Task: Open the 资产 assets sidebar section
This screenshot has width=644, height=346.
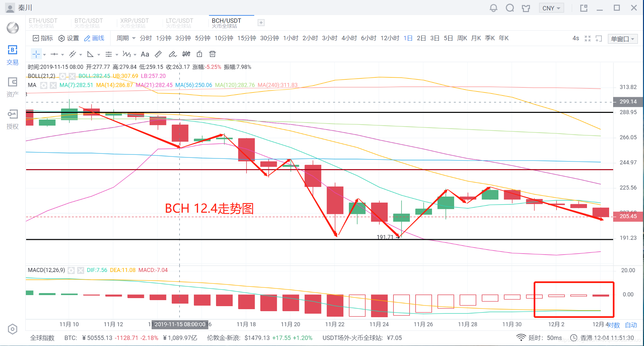Action: [x=12, y=87]
